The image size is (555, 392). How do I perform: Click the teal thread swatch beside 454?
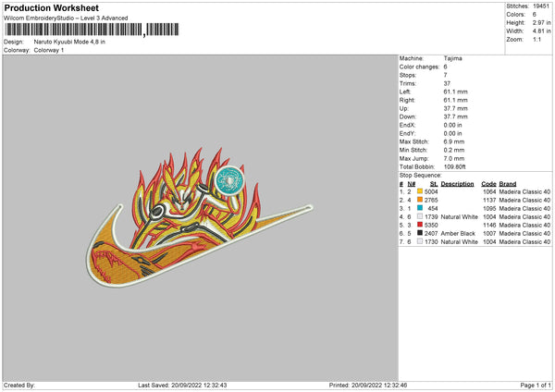(x=420, y=208)
